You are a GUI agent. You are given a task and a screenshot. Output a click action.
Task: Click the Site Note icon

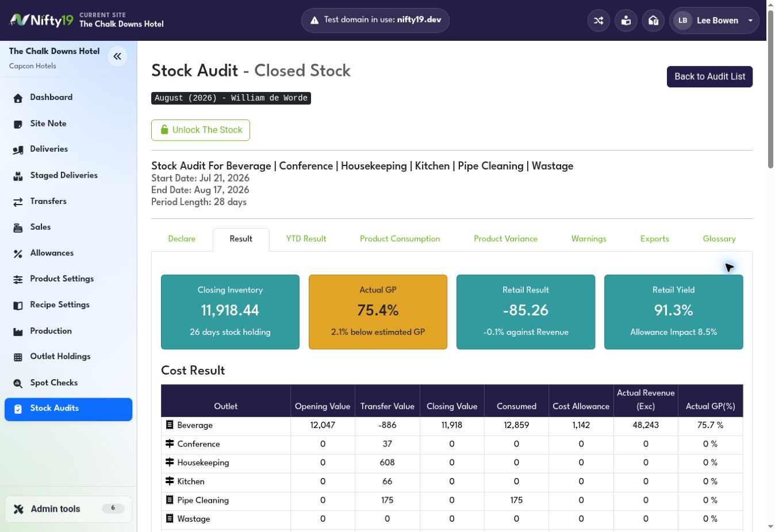[18, 124]
